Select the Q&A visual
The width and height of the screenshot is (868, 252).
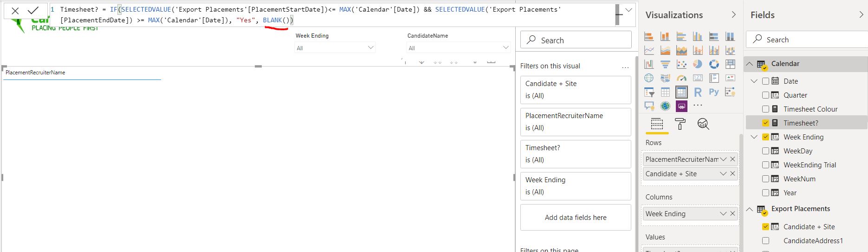649,106
